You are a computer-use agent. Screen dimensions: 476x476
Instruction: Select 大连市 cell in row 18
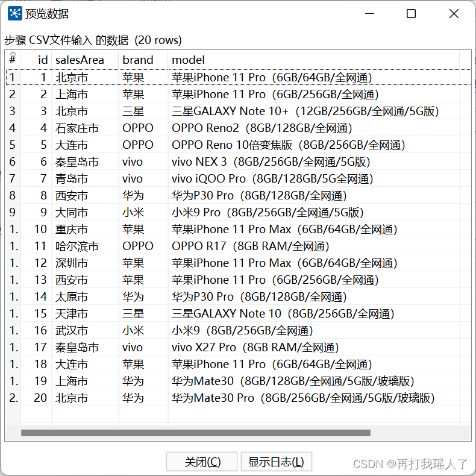coord(85,364)
